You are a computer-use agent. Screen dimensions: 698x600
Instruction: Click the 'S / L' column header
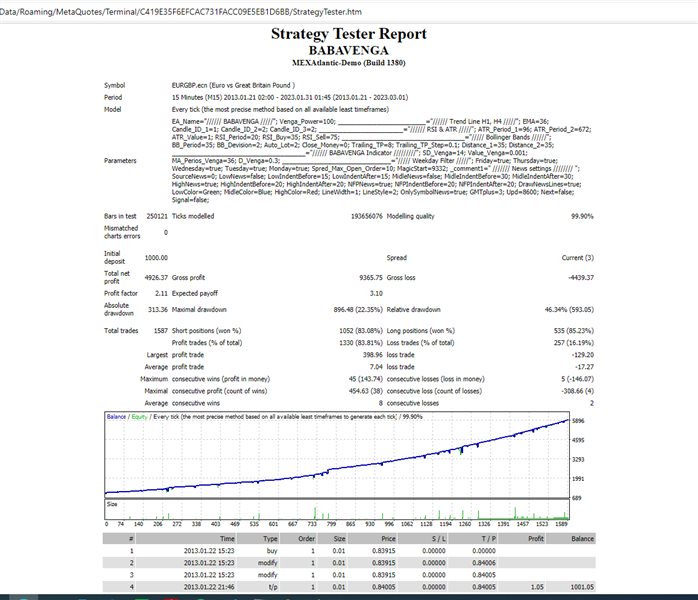coord(438,539)
